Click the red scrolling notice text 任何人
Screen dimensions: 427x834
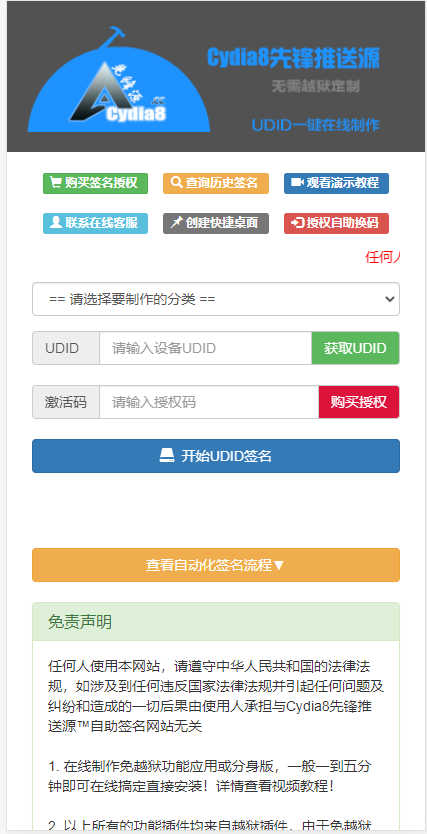pyautogui.click(x=382, y=257)
